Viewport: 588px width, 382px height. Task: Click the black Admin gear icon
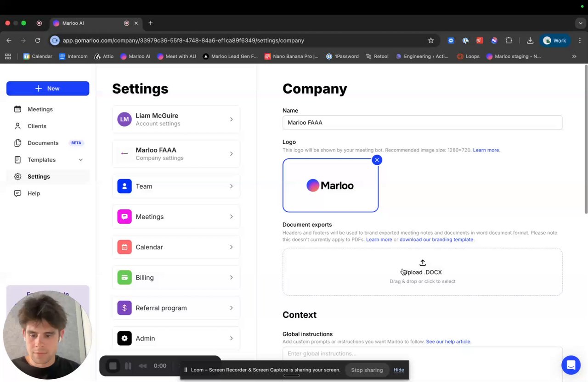click(x=124, y=338)
